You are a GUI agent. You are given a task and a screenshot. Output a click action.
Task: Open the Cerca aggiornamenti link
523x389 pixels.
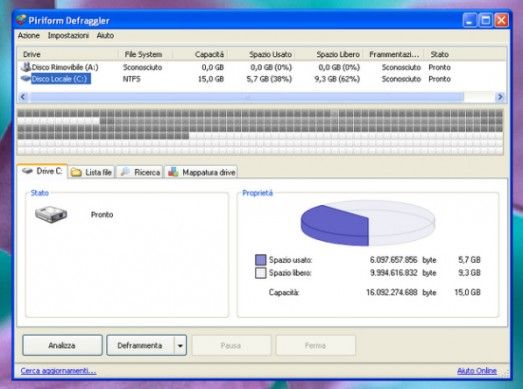click(x=58, y=371)
